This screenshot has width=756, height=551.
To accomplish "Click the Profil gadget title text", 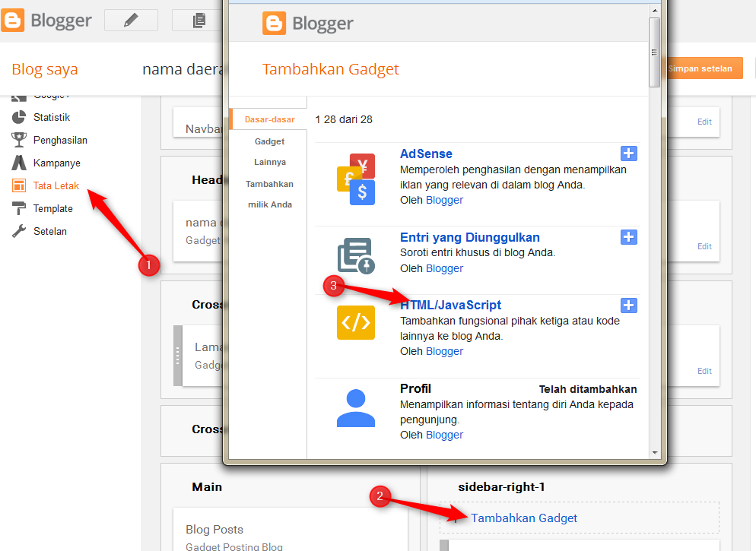I will click(x=415, y=388).
